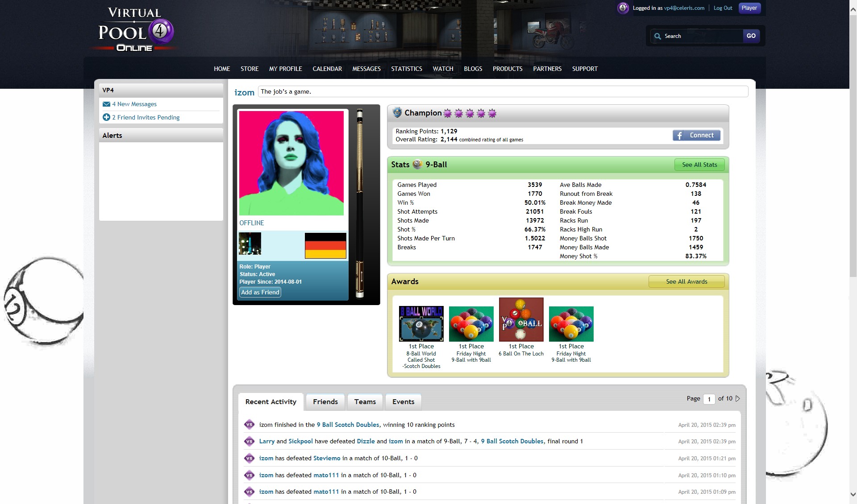Click the envelope icon beside 4 New Messages
Viewport: 857px width, 504px height.
(x=107, y=104)
